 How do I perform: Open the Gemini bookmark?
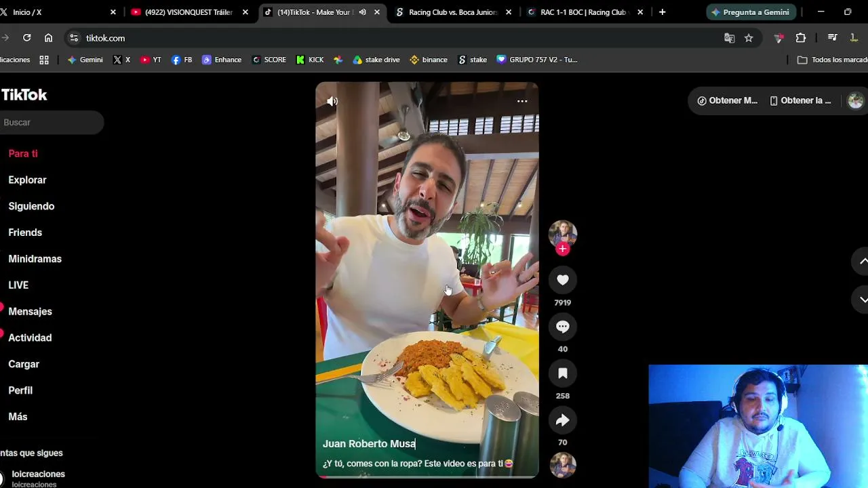pyautogui.click(x=85, y=60)
